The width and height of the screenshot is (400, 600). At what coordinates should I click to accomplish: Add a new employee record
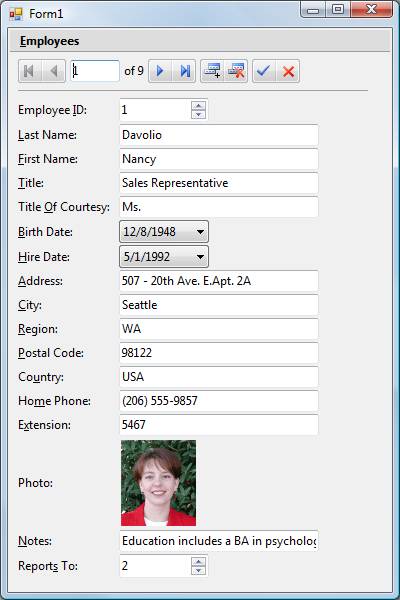click(212, 71)
